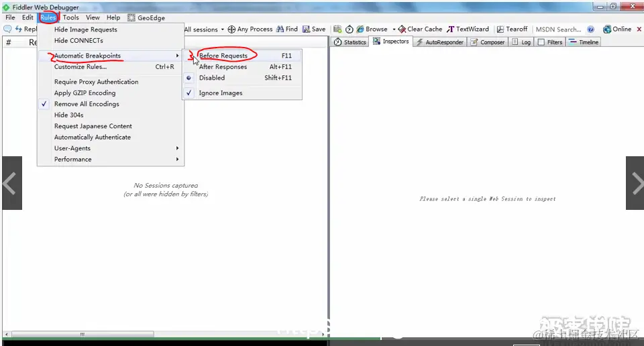
Task: Click the Any Process target icon
Action: click(x=231, y=29)
